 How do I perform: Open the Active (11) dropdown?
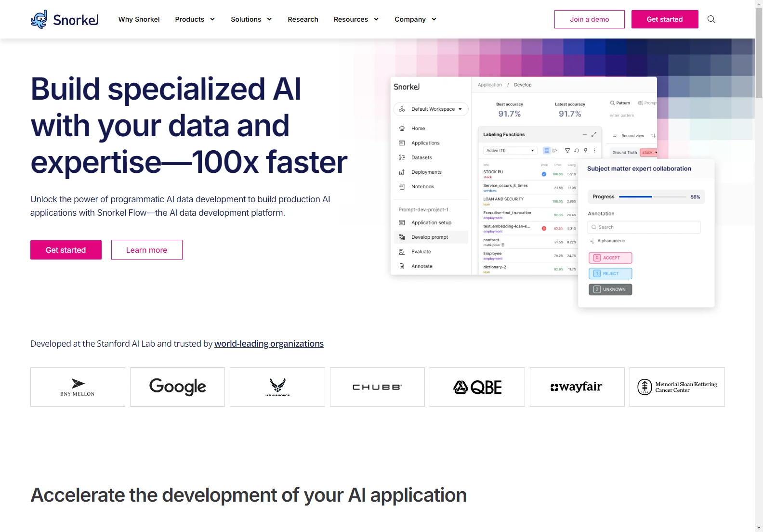(510, 150)
